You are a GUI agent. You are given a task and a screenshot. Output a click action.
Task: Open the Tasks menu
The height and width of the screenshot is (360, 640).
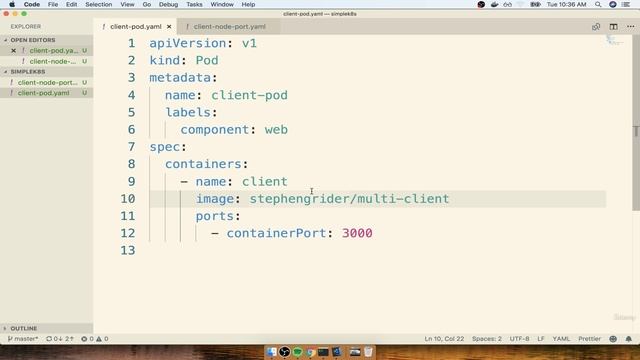point(194,4)
